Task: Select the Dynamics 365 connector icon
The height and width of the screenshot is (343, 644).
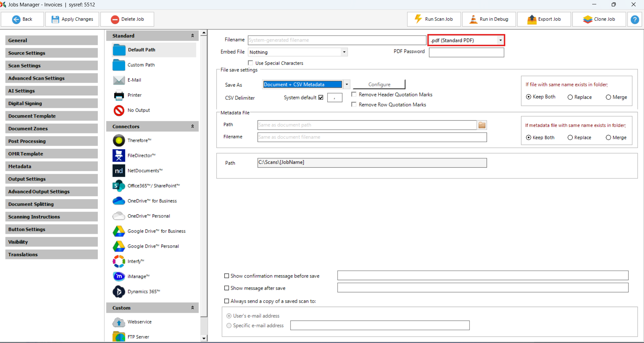Action: [119, 292]
